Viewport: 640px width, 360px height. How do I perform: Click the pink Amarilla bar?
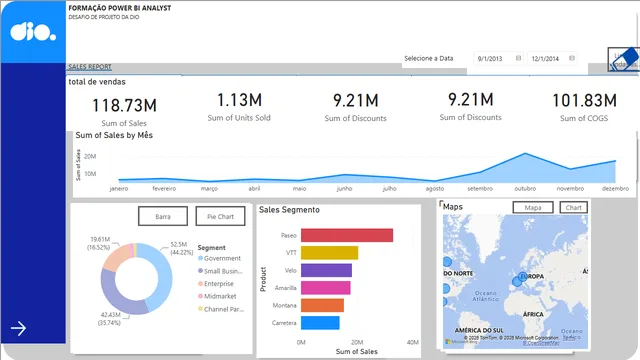tap(326, 288)
